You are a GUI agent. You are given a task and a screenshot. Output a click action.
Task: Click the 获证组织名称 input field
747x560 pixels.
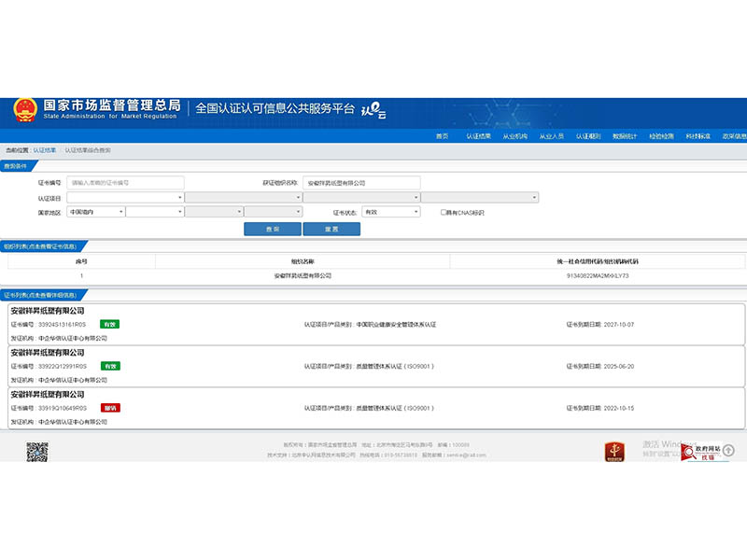[361, 182]
